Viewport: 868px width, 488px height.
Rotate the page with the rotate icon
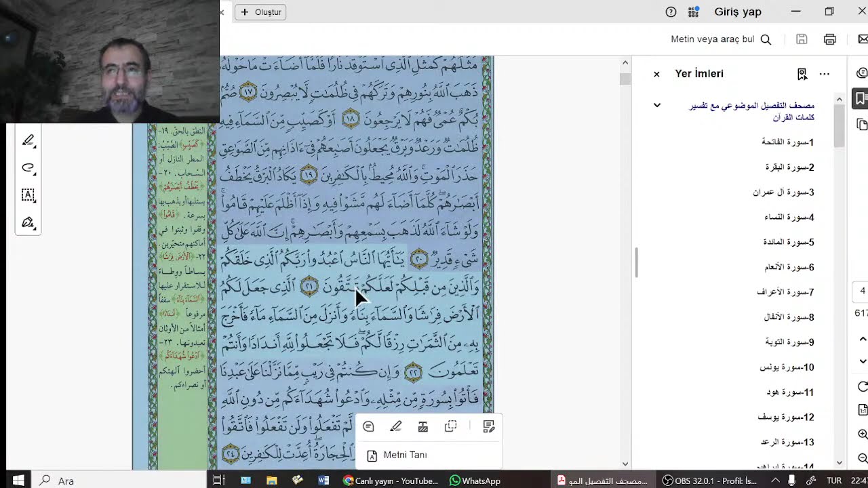863,386
